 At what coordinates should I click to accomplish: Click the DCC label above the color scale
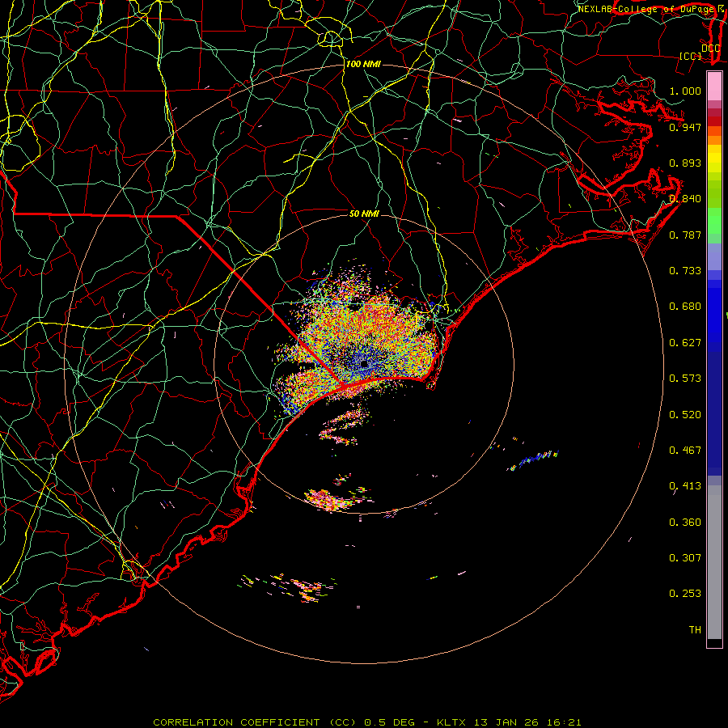coord(710,48)
